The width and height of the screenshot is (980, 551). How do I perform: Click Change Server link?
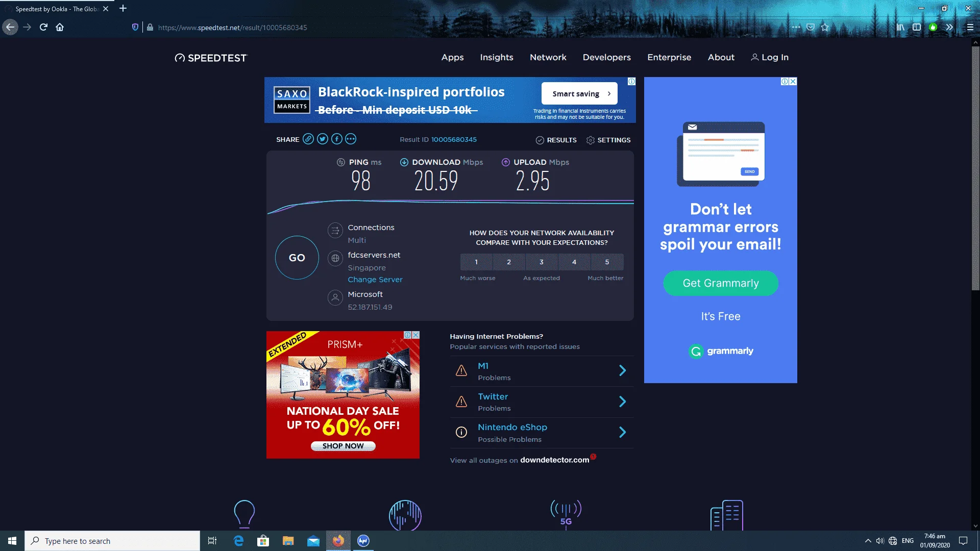tap(375, 280)
